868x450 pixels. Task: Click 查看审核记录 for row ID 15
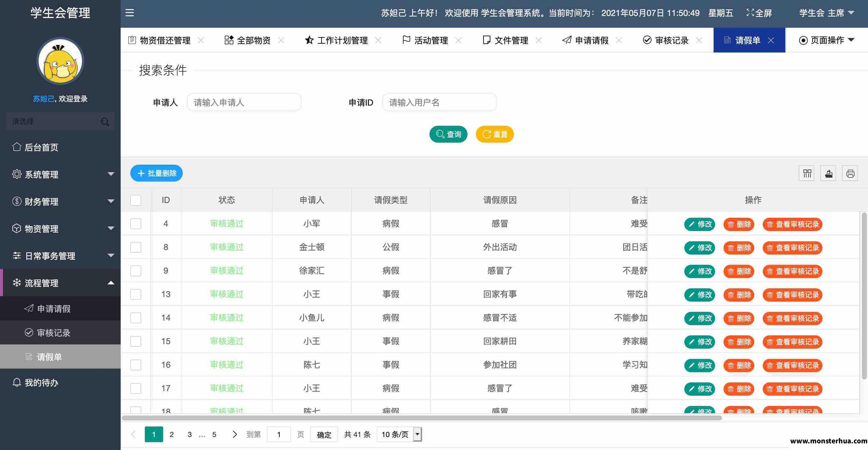pos(793,342)
